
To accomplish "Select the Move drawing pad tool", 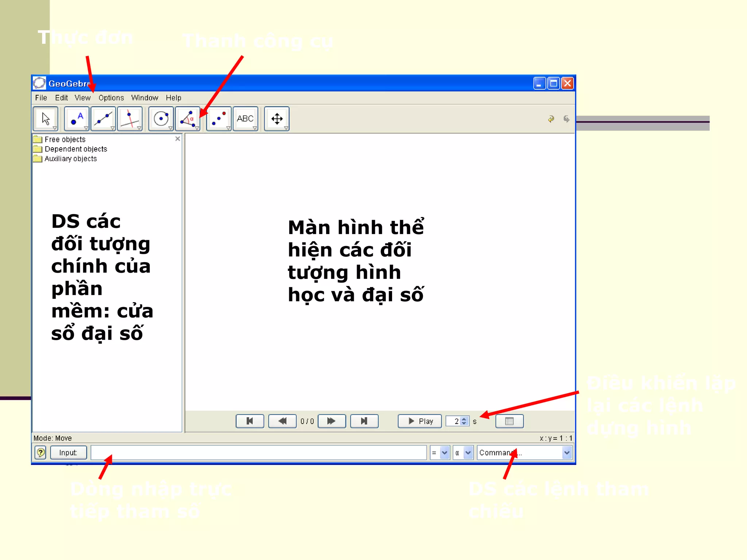I will (x=277, y=118).
